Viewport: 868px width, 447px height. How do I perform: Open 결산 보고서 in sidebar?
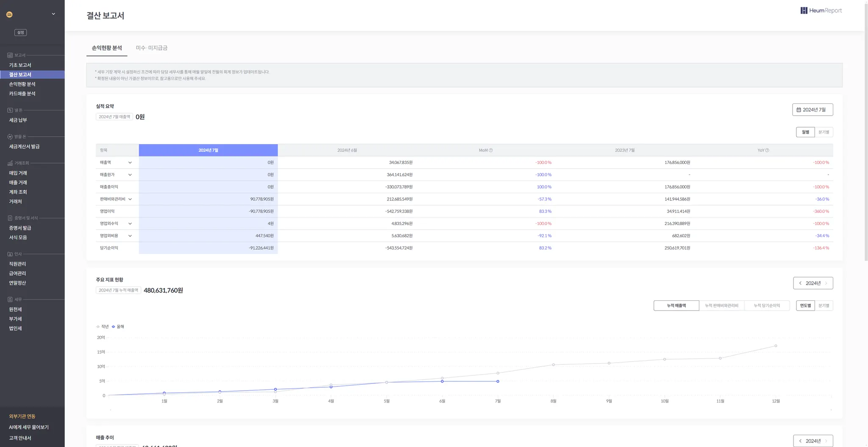pyautogui.click(x=32, y=75)
